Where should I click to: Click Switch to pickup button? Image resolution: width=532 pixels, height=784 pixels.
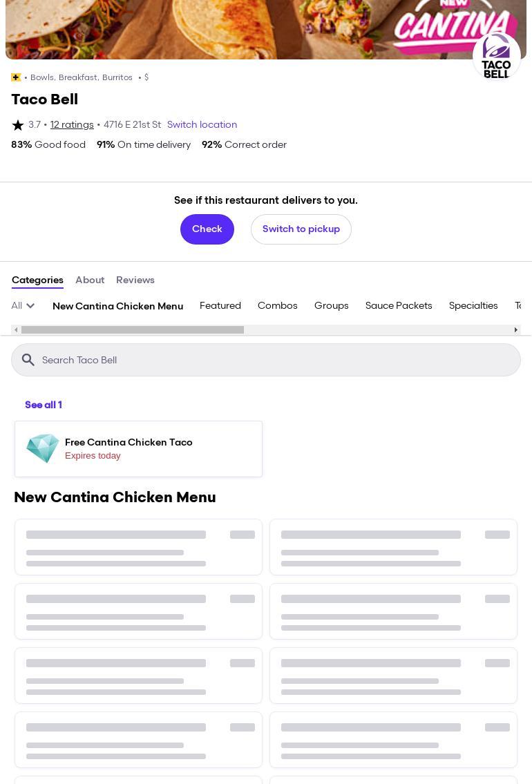[x=301, y=229]
